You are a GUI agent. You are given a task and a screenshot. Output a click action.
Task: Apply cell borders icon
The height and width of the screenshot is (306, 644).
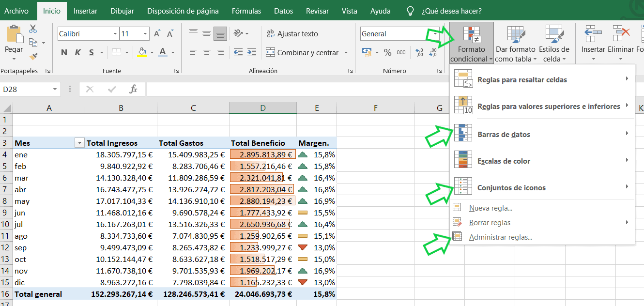tap(116, 52)
